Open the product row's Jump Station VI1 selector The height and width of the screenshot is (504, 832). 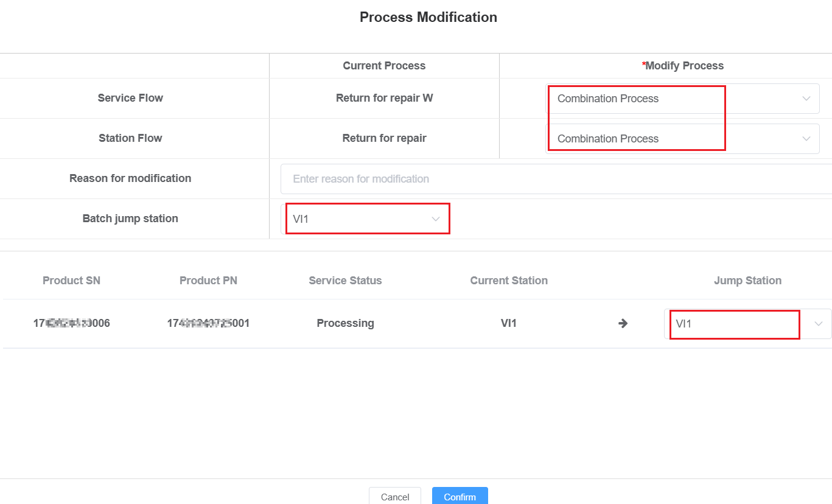tap(736, 324)
